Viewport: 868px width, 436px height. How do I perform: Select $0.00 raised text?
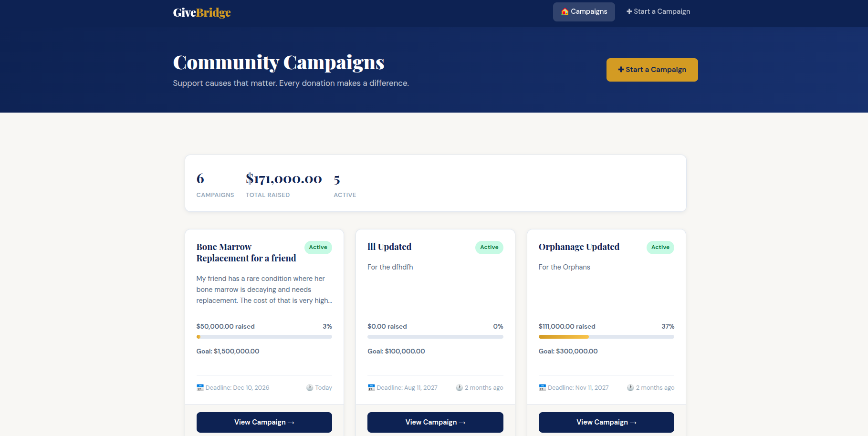(x=387, y=326)
